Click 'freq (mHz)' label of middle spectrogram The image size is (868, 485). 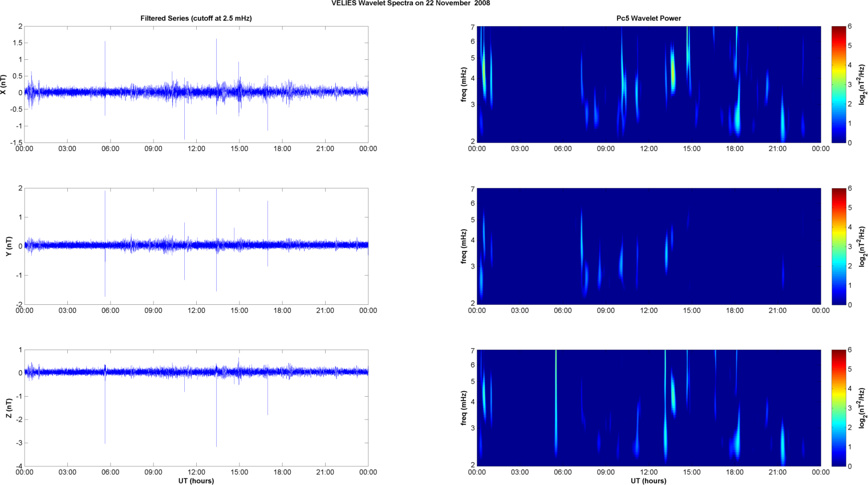[x=464, y=246]
